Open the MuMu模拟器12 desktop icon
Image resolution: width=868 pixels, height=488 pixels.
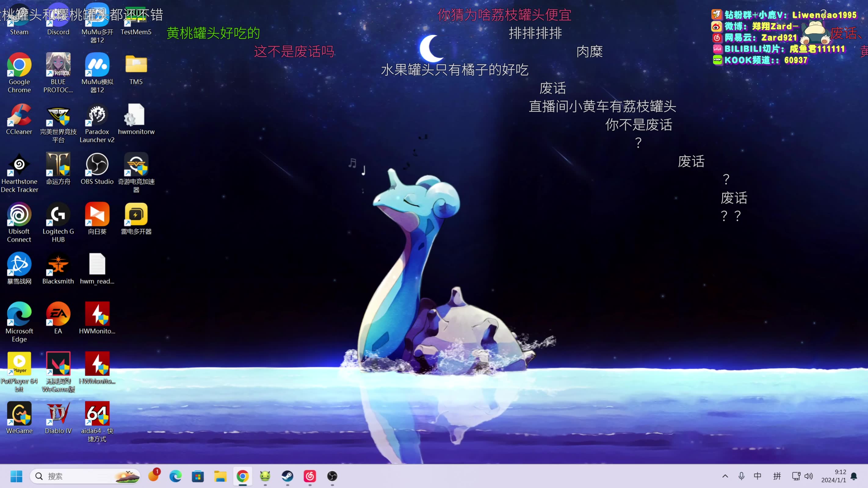97,73
